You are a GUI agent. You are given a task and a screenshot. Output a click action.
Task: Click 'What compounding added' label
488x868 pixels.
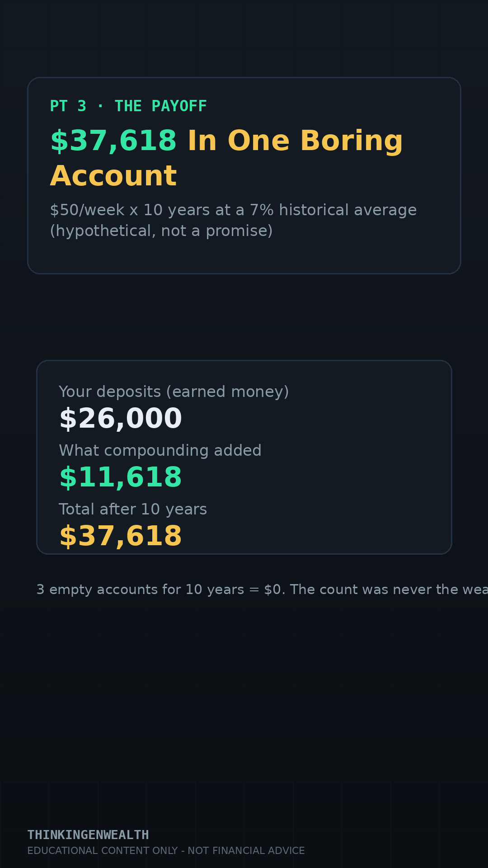(160, 450)
